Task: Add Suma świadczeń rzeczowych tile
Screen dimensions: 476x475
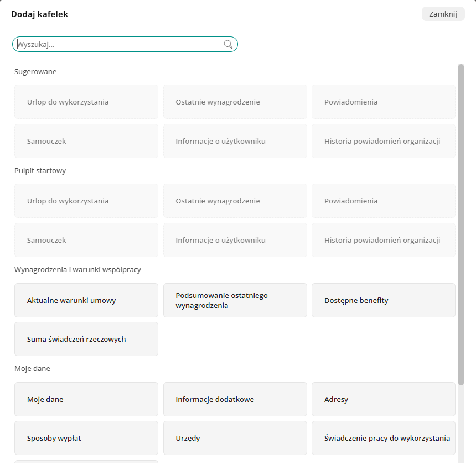Action: pos(86,339)
